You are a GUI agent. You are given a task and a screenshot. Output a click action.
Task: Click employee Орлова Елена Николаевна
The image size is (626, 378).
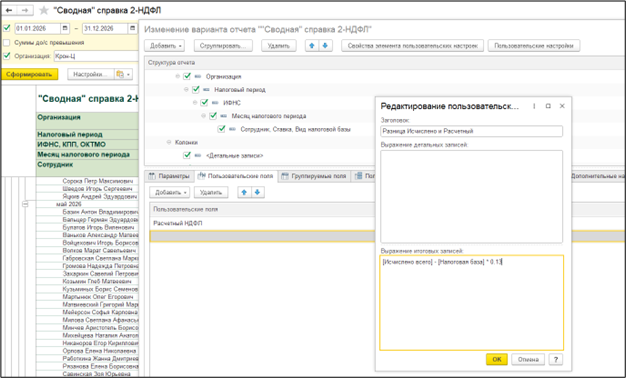pyautogui.click(x=99, y=351)
